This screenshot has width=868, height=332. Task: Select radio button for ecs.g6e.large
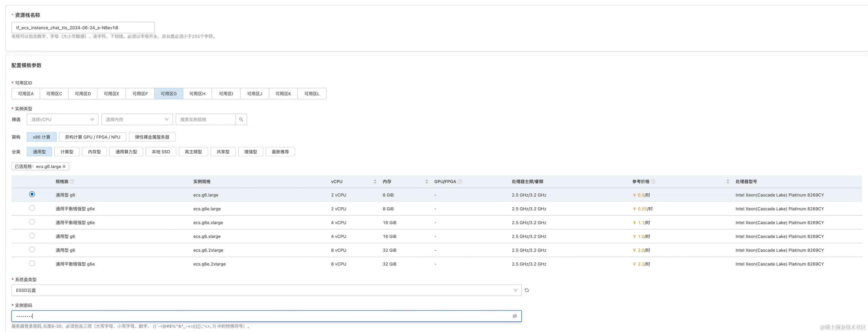(32, 208)
